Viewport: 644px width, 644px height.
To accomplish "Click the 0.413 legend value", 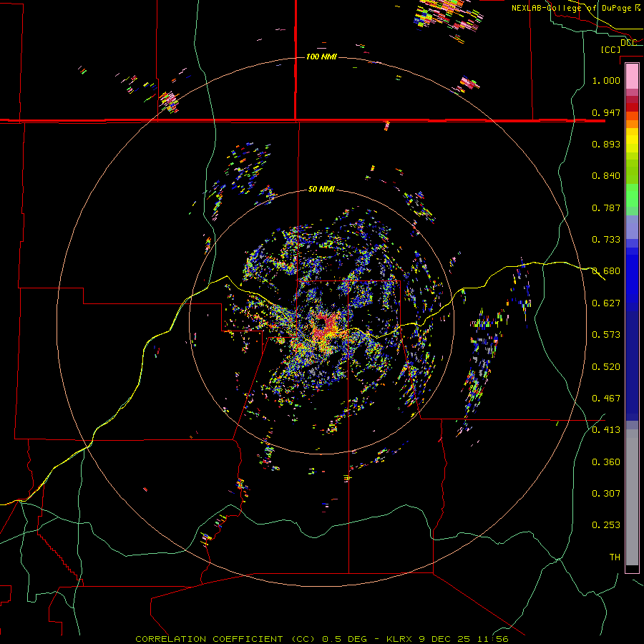I will click(x=606, y=429).
